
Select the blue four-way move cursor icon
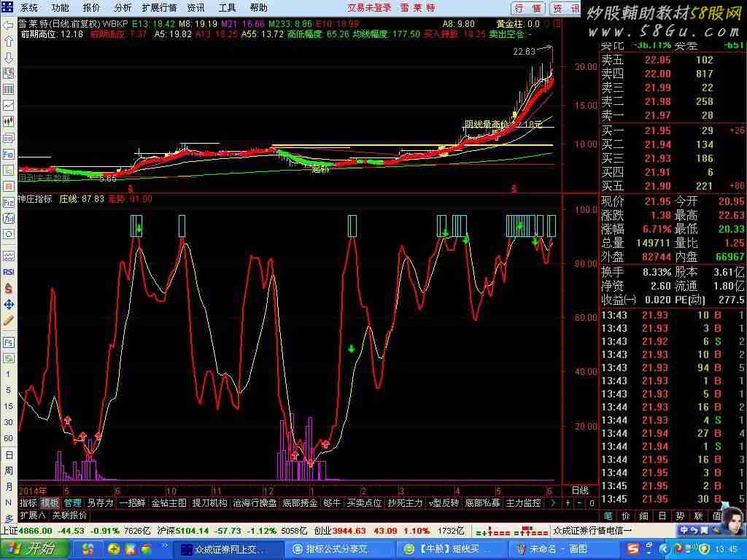8,304
